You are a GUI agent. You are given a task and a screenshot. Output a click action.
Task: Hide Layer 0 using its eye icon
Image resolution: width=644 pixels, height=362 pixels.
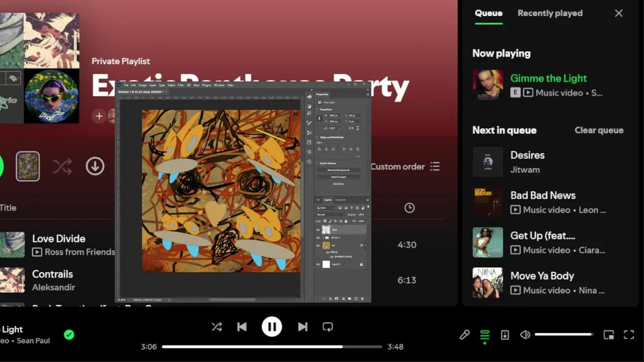(318, 264)
